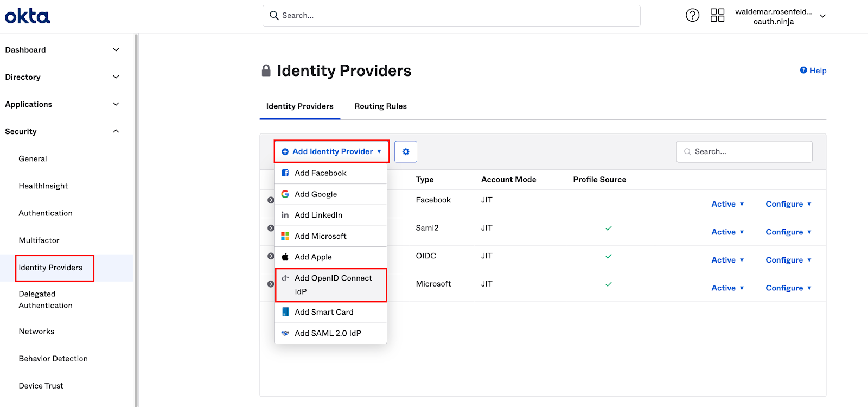The image size is (868, 407).
Task: Choose Add OpenID Connect IdP
Action: coord(330,285)
